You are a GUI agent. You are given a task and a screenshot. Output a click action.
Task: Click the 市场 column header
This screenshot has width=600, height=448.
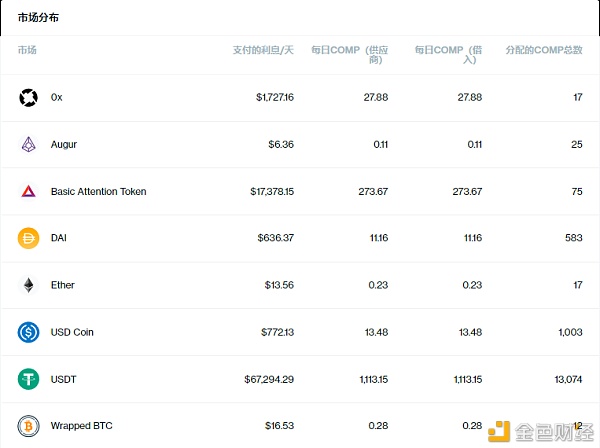tap(27, 50)
